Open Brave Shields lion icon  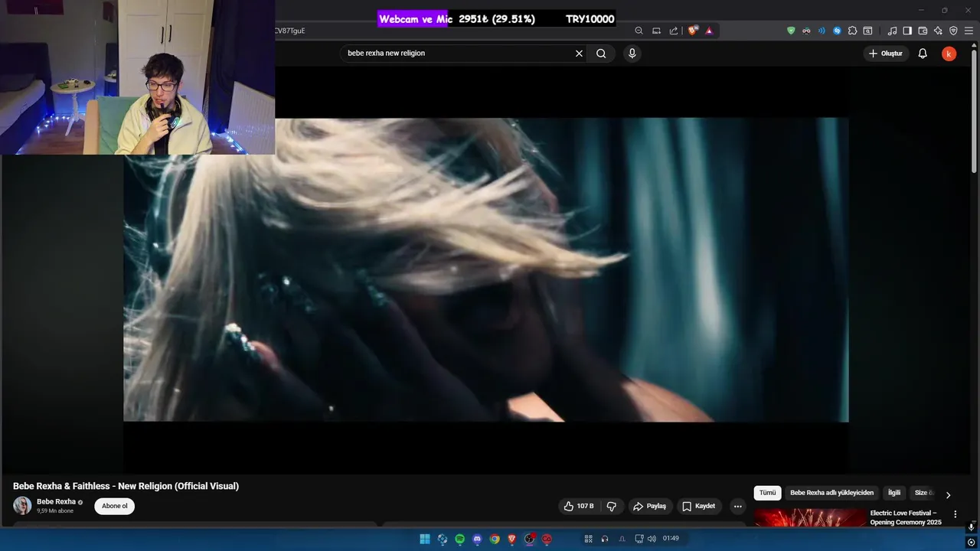(x=692, y=31)
